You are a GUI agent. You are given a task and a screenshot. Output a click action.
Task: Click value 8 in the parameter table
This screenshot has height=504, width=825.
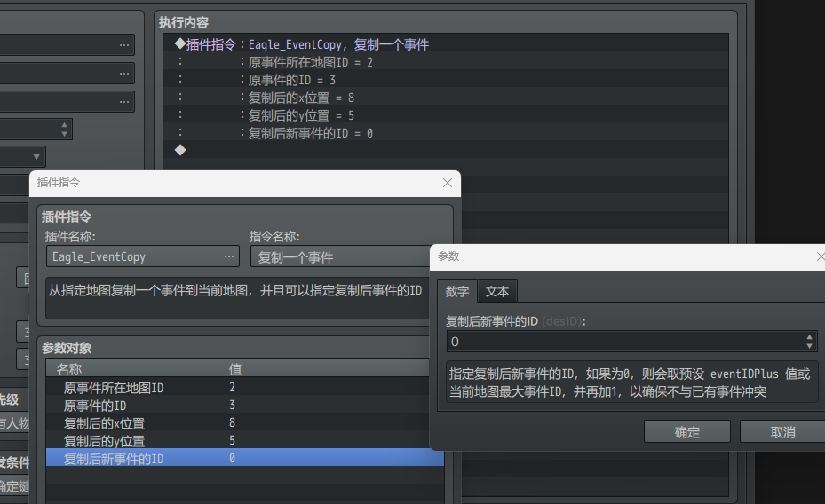[x=232, y=422]
